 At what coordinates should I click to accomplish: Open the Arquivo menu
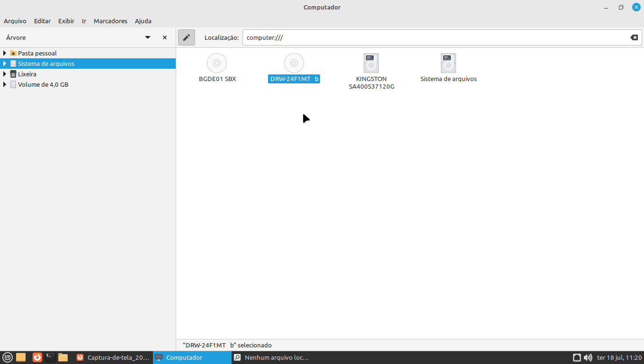[x=15, y=21]
